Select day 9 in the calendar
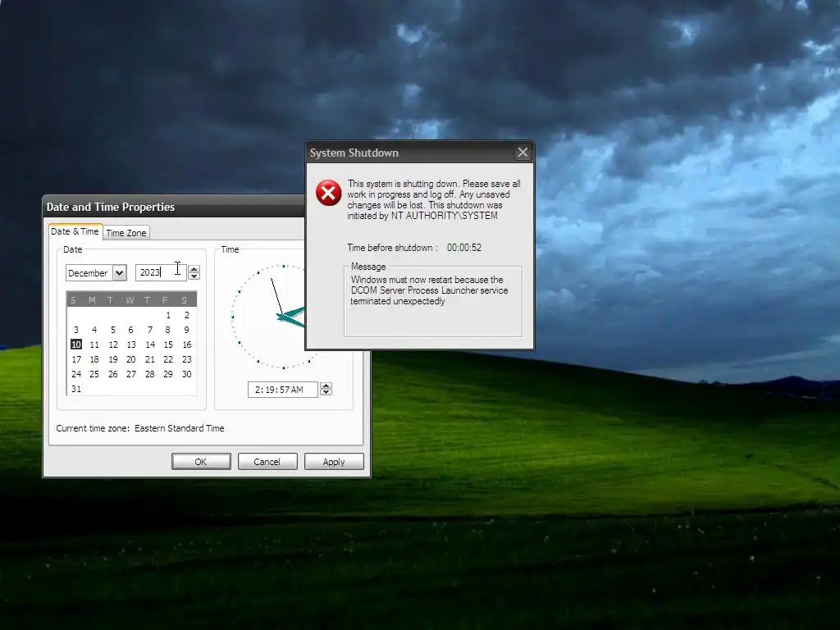Image resolution: width=840 pixels, height=630 pixels. coord(186,330)
